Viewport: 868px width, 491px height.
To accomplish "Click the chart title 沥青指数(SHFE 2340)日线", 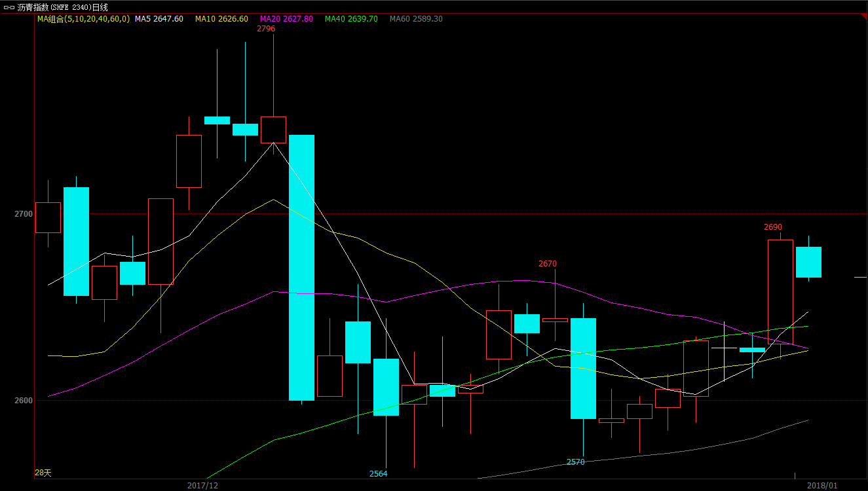I will tap(63, 7).
